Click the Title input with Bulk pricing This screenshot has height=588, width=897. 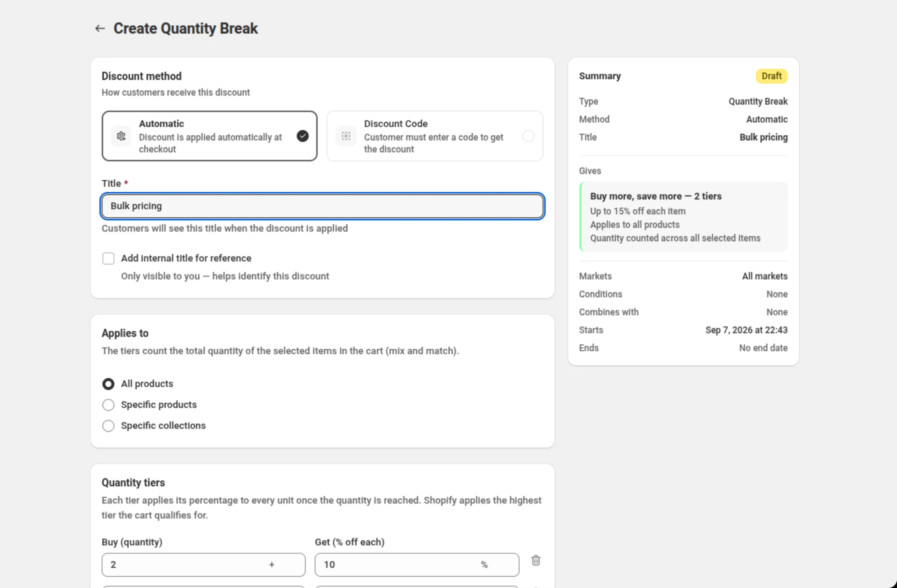click(x=322, y=206)
